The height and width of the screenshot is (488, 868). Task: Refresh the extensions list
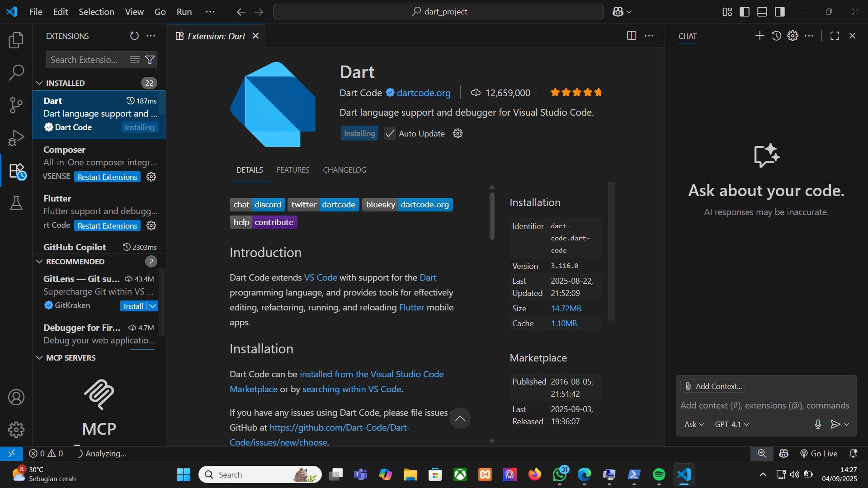coord(134,36)
